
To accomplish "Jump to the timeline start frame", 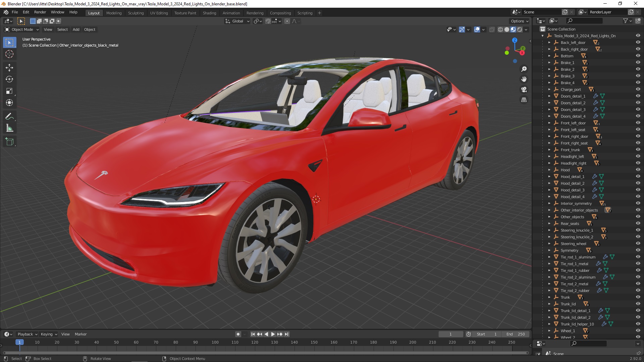I will pyautogui.click(x=253, y=334).
